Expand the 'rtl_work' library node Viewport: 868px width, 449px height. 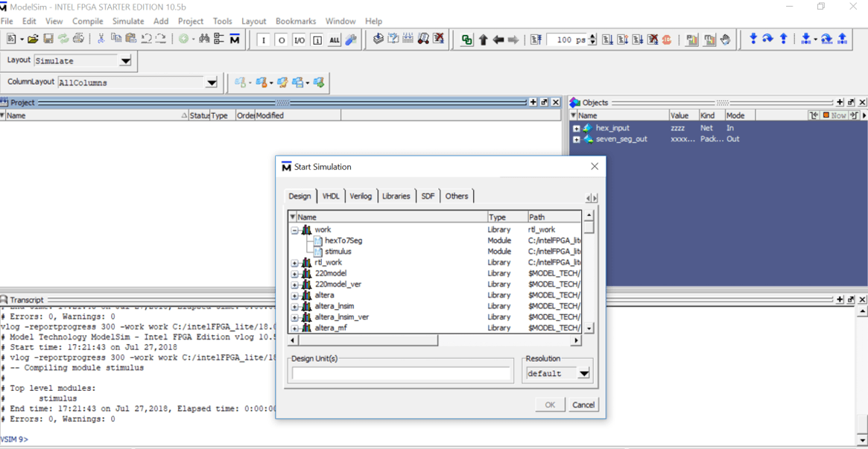(x=295, y=263)
